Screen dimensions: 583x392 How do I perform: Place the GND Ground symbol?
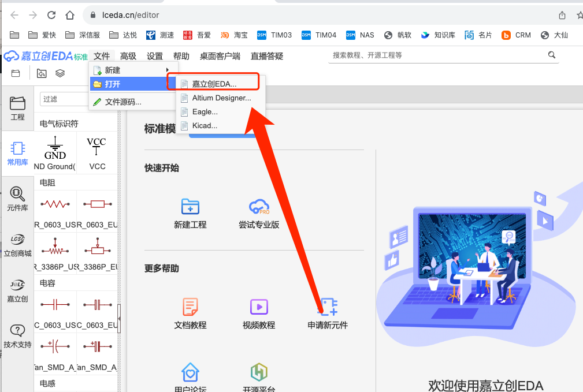click(55, 153)
